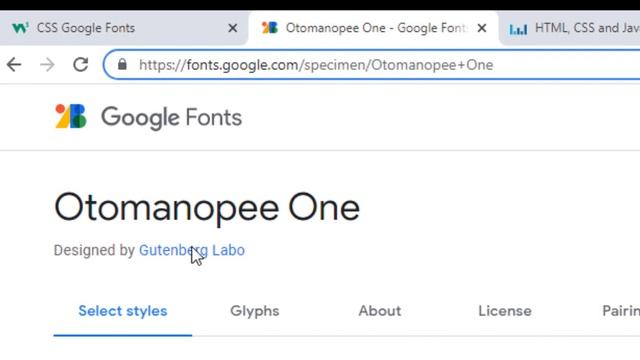
Task: Click the 'Designed by' label text
Action: pos(94,250)
